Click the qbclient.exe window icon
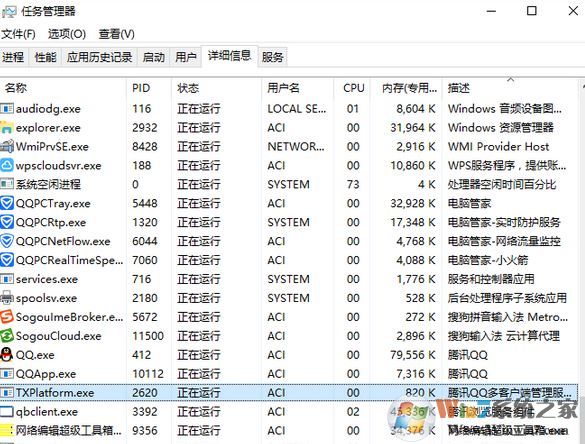 pyautogui.click(x=7, y=412)
